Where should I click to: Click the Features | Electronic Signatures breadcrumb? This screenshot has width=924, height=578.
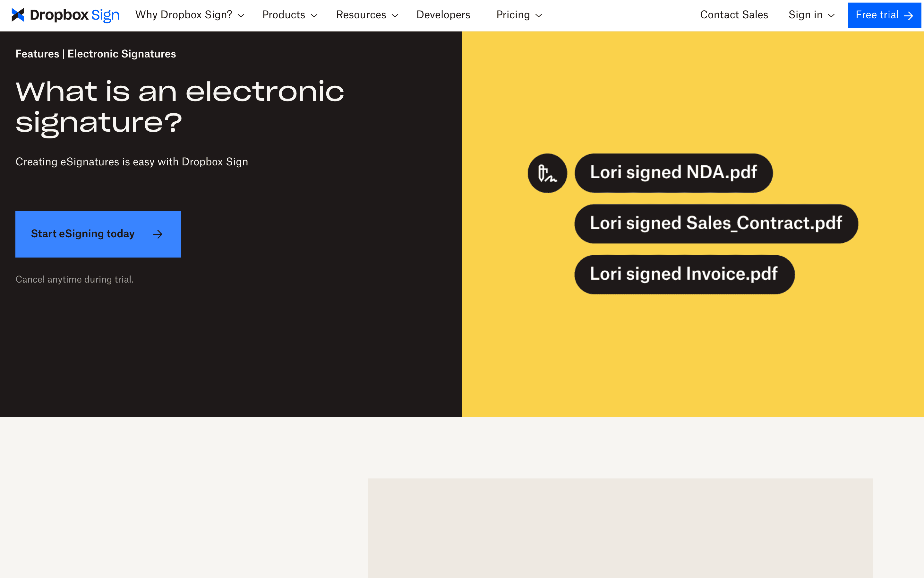(96, 54)
